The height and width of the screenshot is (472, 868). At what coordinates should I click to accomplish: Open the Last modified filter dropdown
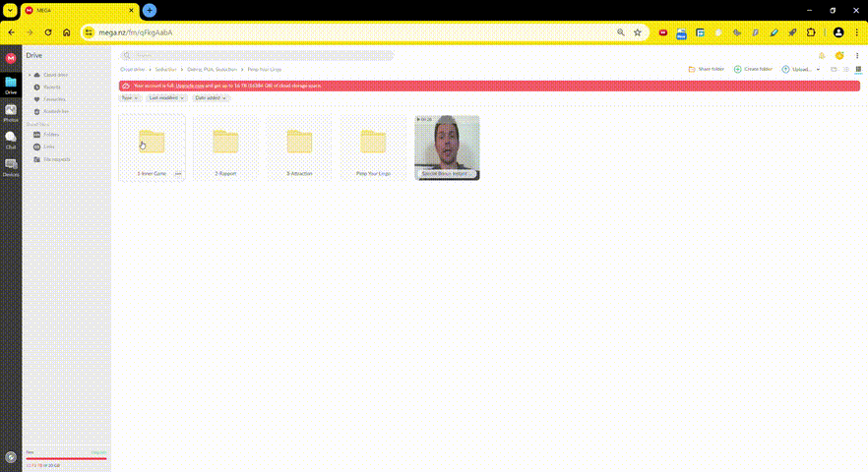(x=166, y=98)
